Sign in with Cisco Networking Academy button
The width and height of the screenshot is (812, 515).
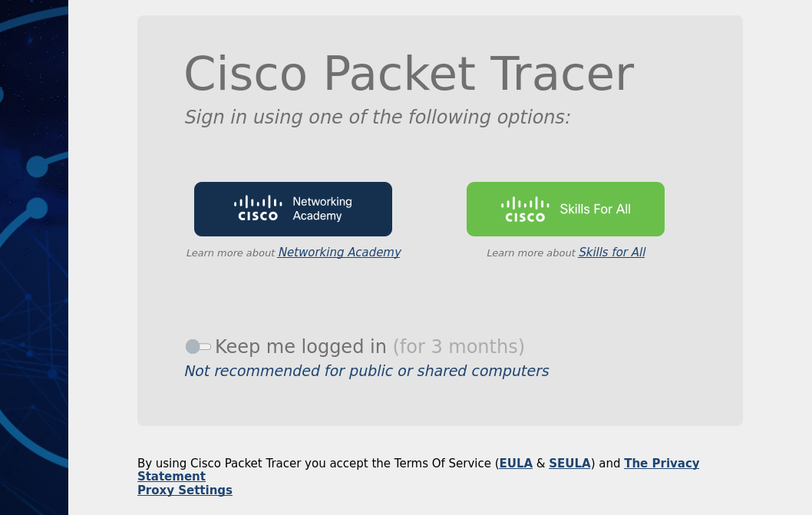pyautogui.click(x=293, y=209)
